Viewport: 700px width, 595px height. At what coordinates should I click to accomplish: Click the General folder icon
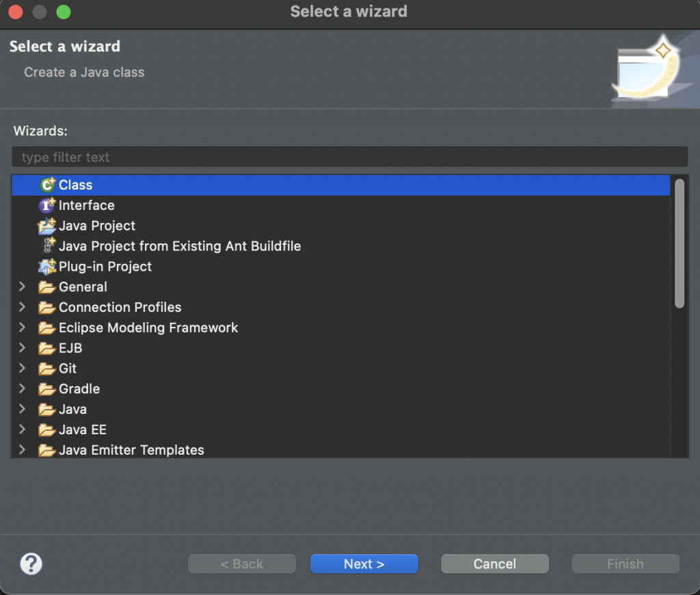[x=47, y=287]
